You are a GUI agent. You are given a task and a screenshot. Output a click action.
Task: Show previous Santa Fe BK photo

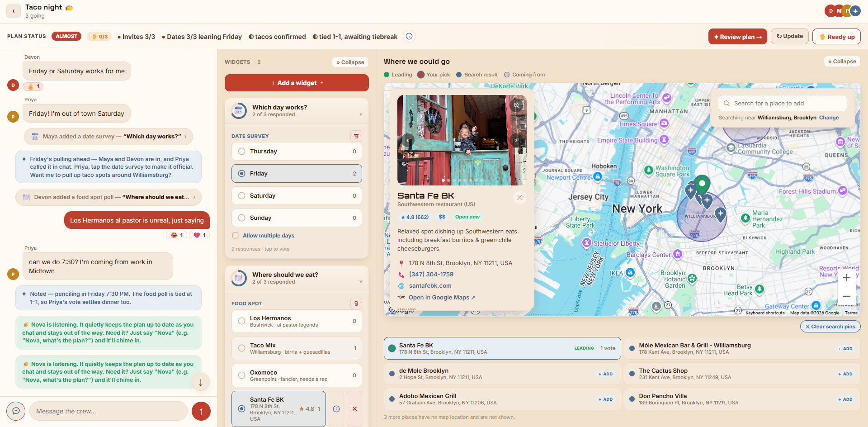(408, 140)
